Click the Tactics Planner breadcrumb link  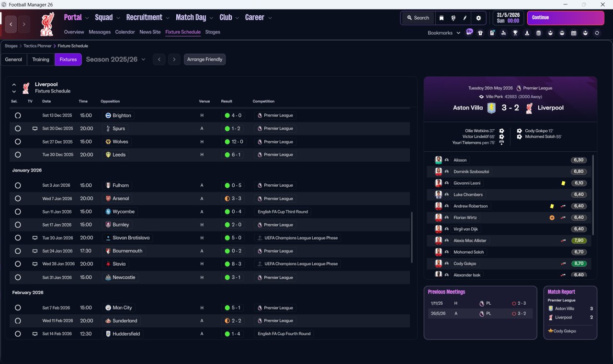37,46
